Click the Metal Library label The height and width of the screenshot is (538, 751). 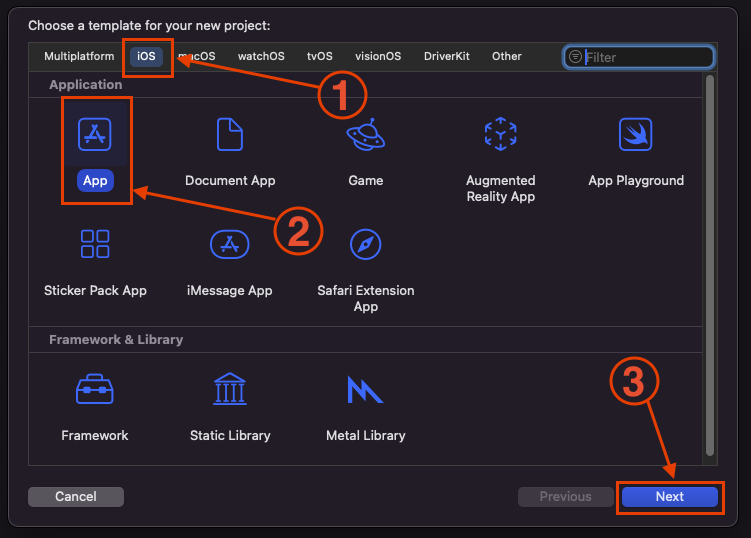pos(365,435)
